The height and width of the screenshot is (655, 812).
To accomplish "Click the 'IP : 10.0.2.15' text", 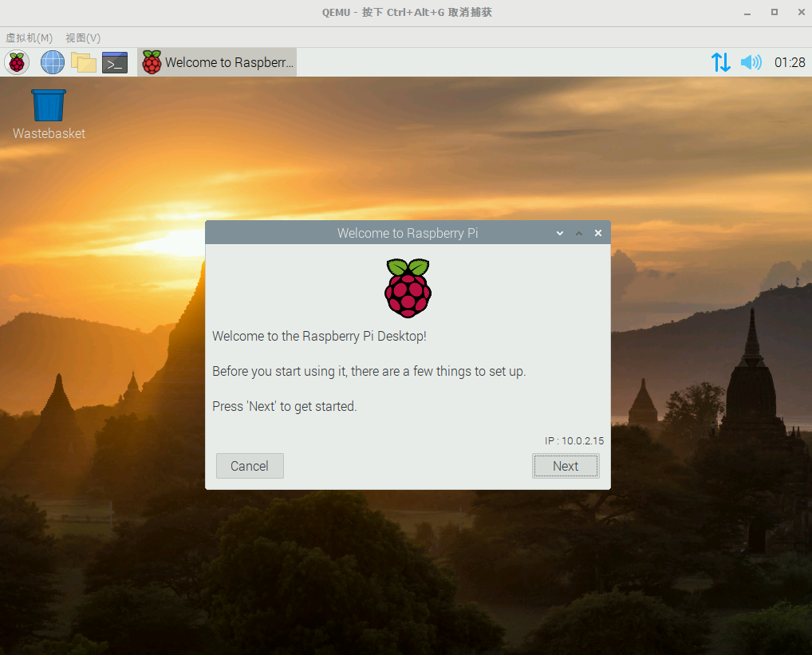I will (574, 440).
